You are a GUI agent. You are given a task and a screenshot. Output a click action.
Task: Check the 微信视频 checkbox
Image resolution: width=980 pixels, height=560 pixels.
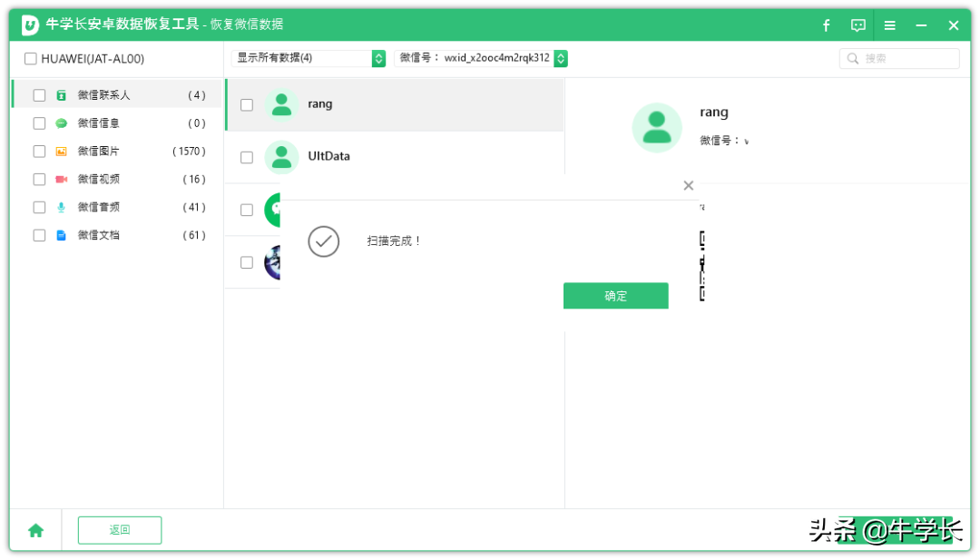coord(39,180)
